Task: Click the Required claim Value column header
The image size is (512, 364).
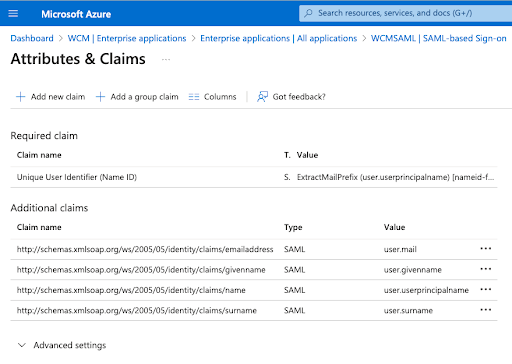Action: click(x=307, y=155)
